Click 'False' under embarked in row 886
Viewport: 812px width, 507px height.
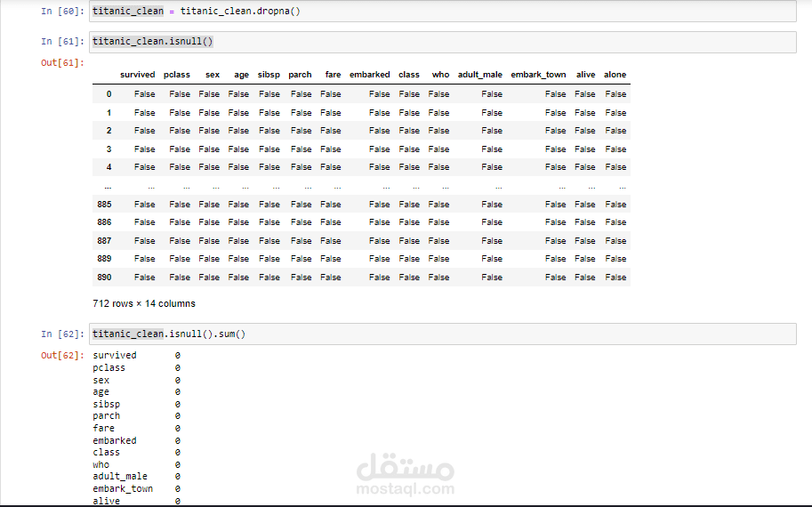[x=380, y=222]
